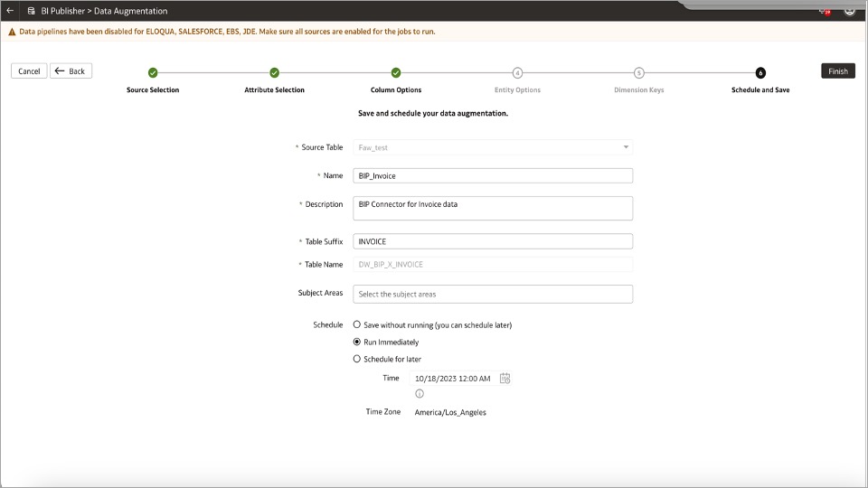Screen dimensions: 868x488
Task: Click the data pipelines disabled warning message
Action: tap(227, 32)
